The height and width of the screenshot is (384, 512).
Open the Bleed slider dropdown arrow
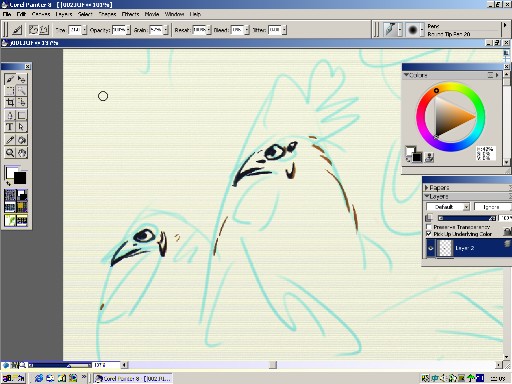[x=247, y=30]
